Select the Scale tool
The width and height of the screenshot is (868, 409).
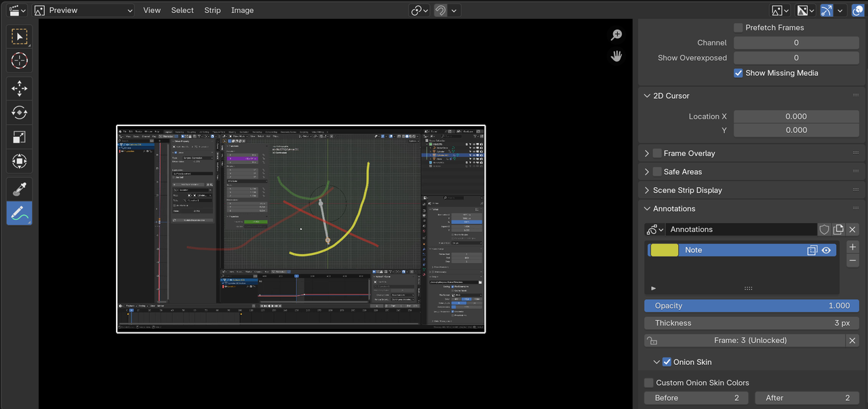pyautogui.click(x=19, y=137)
